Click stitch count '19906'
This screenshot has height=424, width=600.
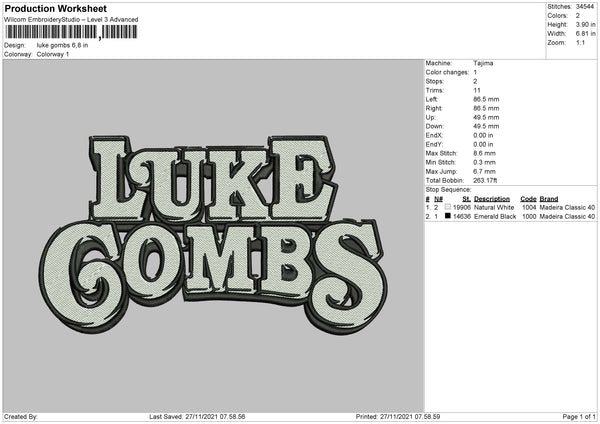[461, 207]
